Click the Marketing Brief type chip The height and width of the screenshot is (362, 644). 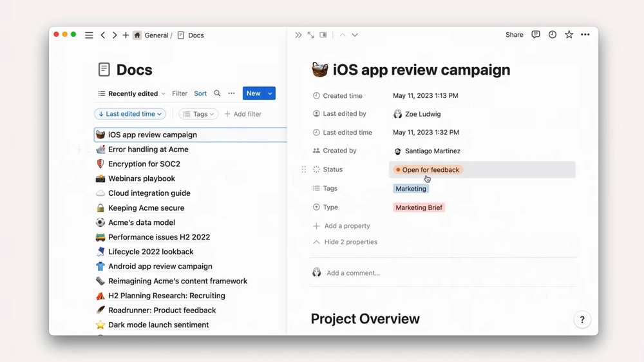419,207
